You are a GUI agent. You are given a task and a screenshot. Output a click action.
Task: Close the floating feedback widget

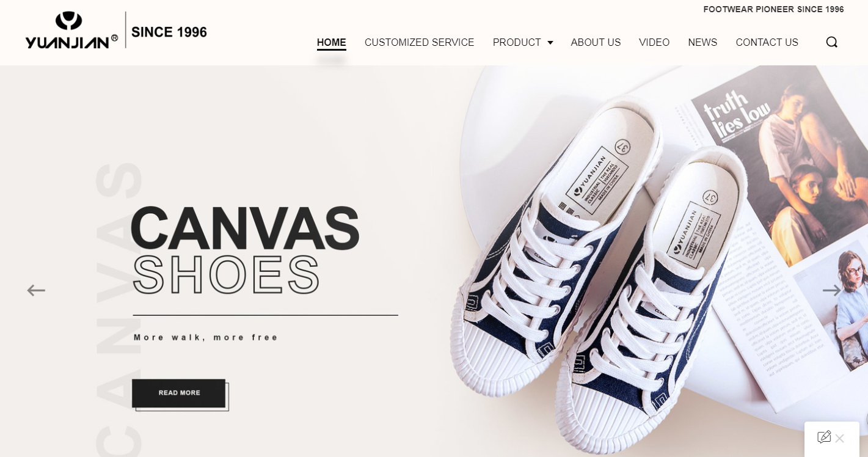[840, 438]
